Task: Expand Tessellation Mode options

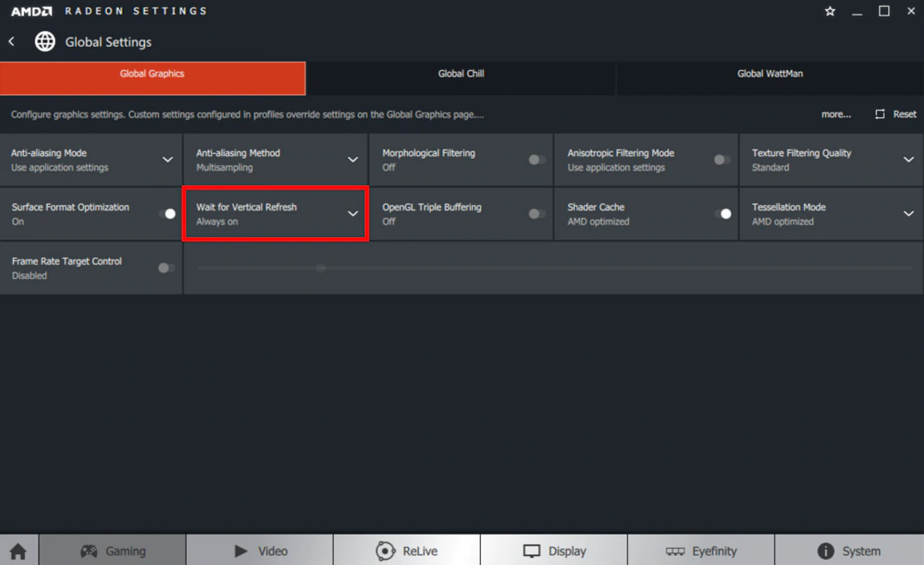Action: coord(908,214)
